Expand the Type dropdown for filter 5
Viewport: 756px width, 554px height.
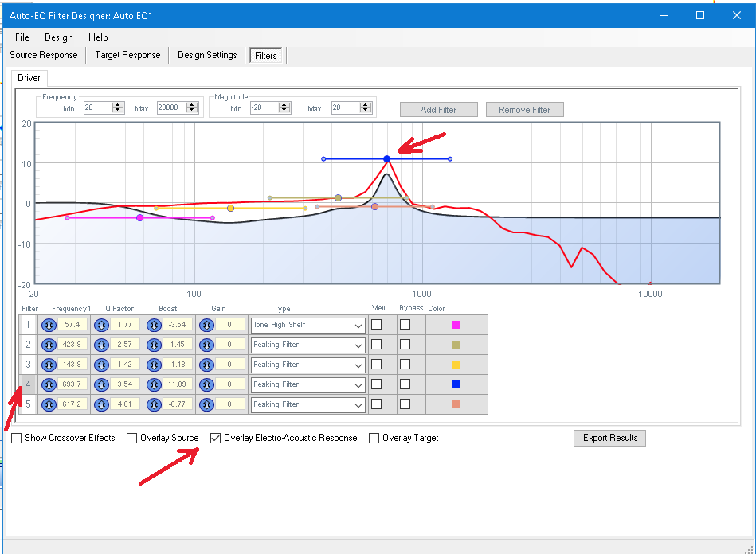point(307,404)
